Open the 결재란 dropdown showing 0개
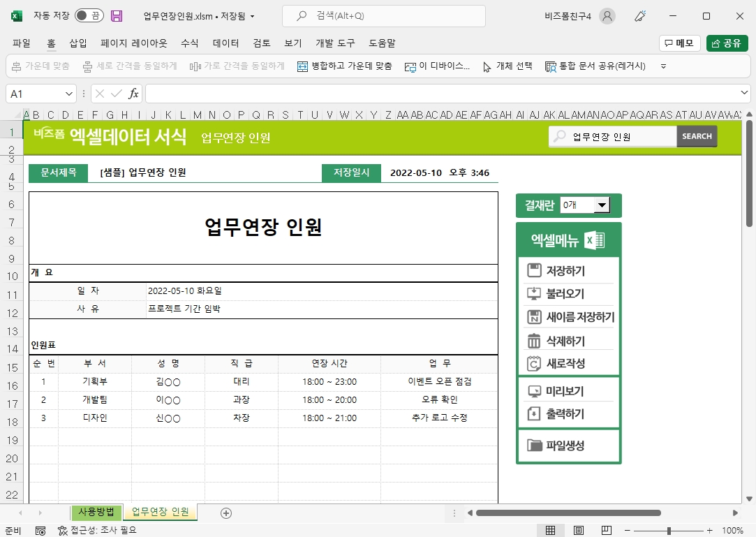 pos(600,205)
